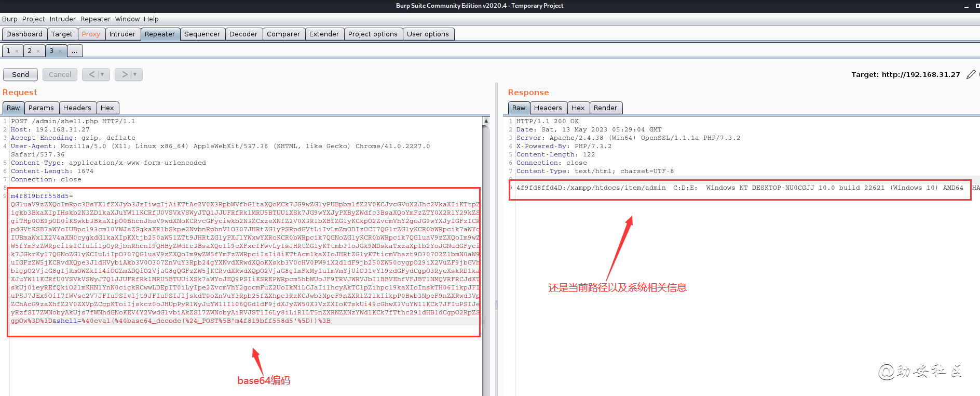980x396 pixels.
Task: Switch to the Proxy tab
Action: coord(91,34)
